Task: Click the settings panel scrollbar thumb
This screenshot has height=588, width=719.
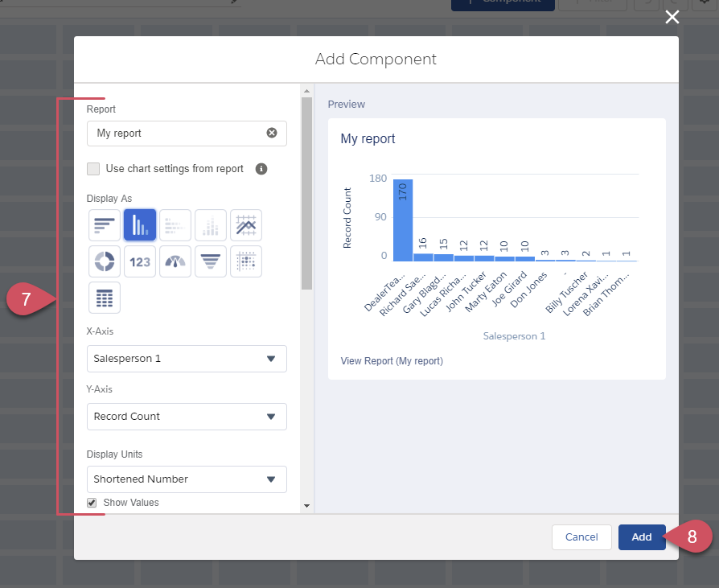Action: 306,193
